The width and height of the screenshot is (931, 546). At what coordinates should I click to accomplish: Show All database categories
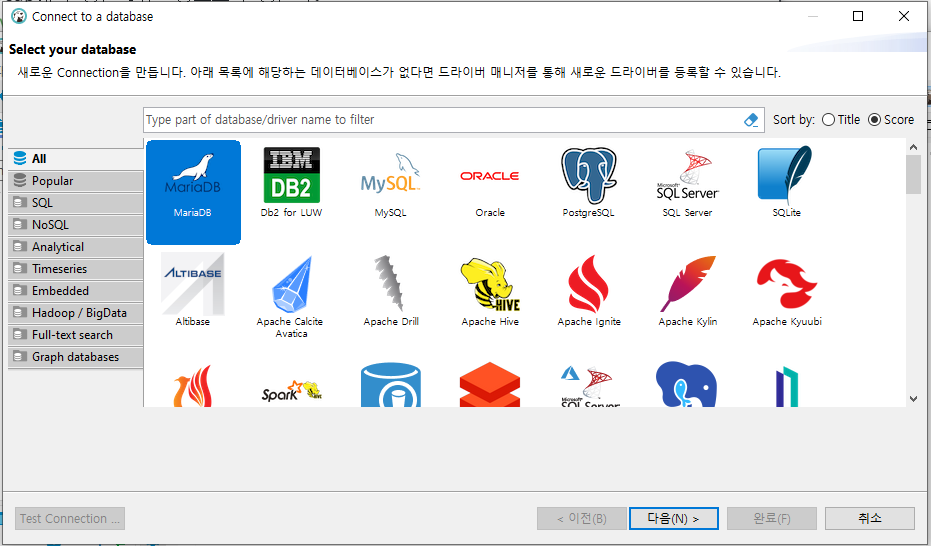coord(76,158)
